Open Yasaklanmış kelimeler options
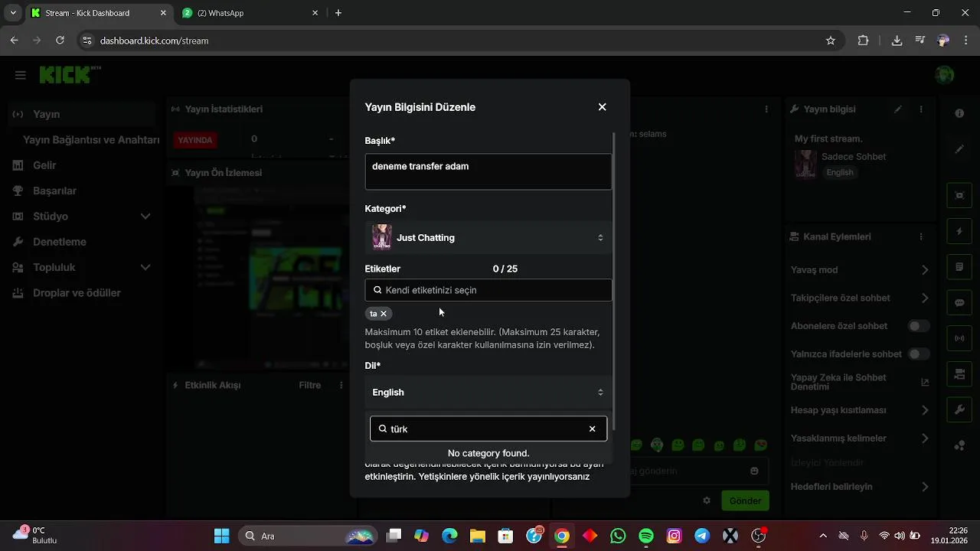Viewport: 980px width, 551px height. [860, 439]
